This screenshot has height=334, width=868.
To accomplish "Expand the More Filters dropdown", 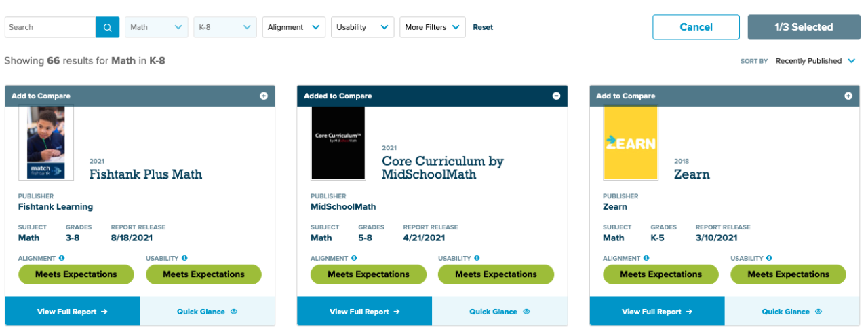I will click(433, 27).
